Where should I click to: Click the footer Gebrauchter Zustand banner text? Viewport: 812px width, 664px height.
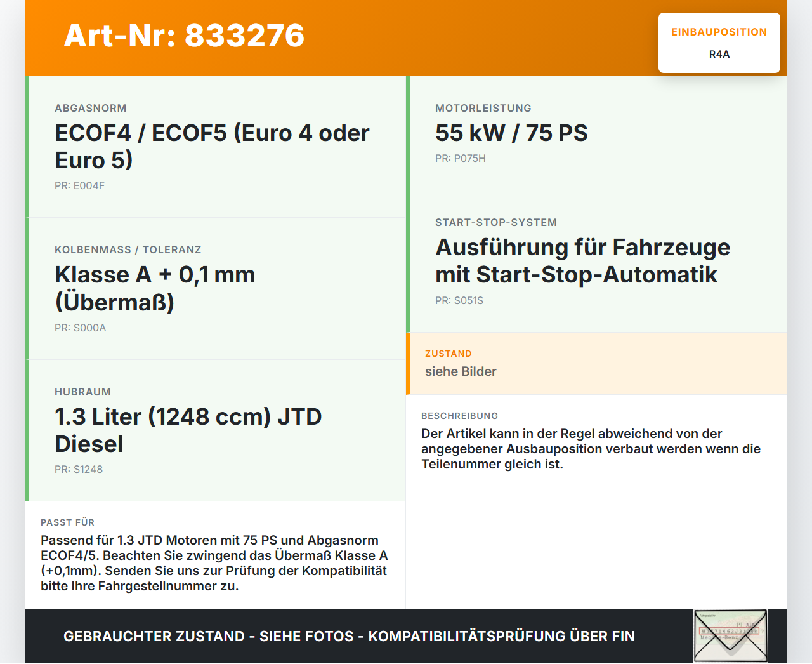tap(349, 636)
